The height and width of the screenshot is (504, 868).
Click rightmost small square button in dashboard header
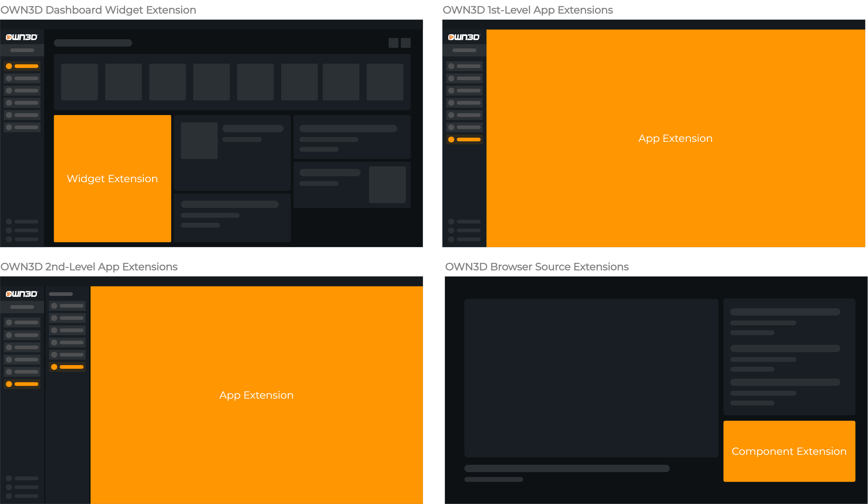(405, 43)
